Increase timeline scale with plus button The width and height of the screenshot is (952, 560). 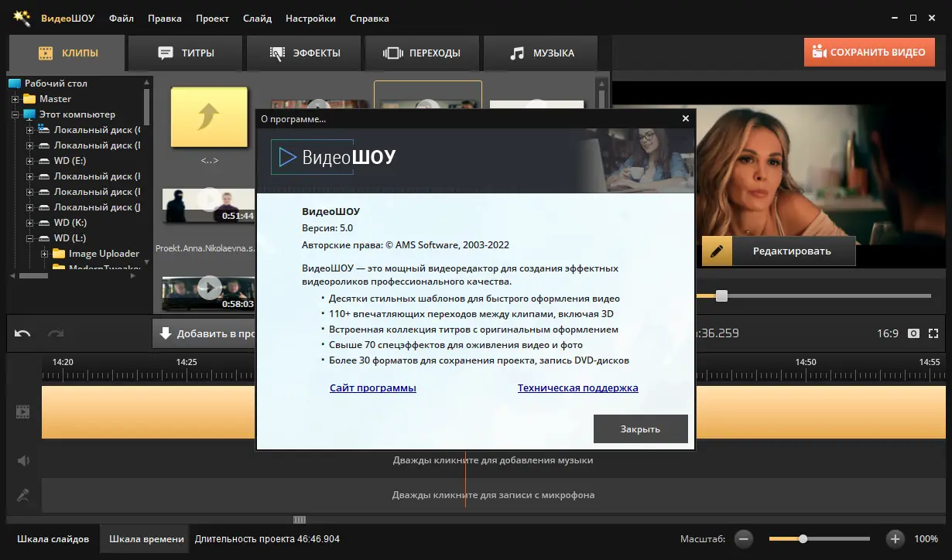895,538
